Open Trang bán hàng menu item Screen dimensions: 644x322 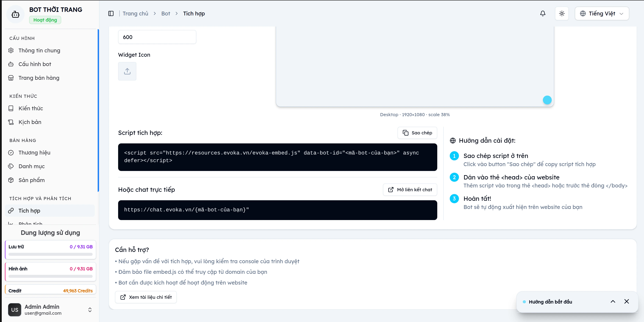(x=50, y=78)
